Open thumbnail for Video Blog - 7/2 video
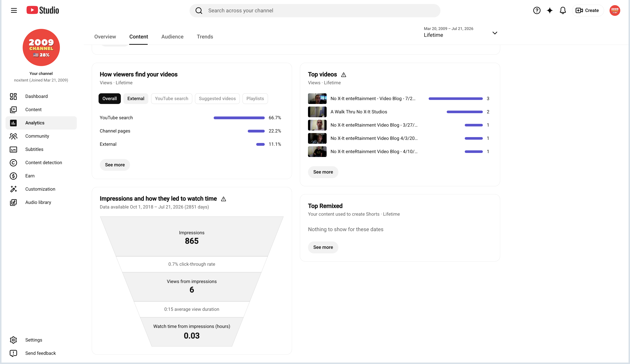Image resolution: width=630 pixels, height=364 pixels. [317, 99]
